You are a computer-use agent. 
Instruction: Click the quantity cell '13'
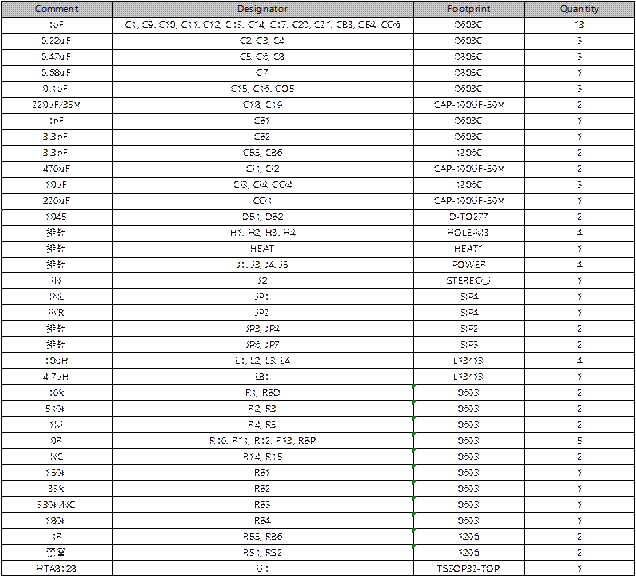(x=580, y=25)
